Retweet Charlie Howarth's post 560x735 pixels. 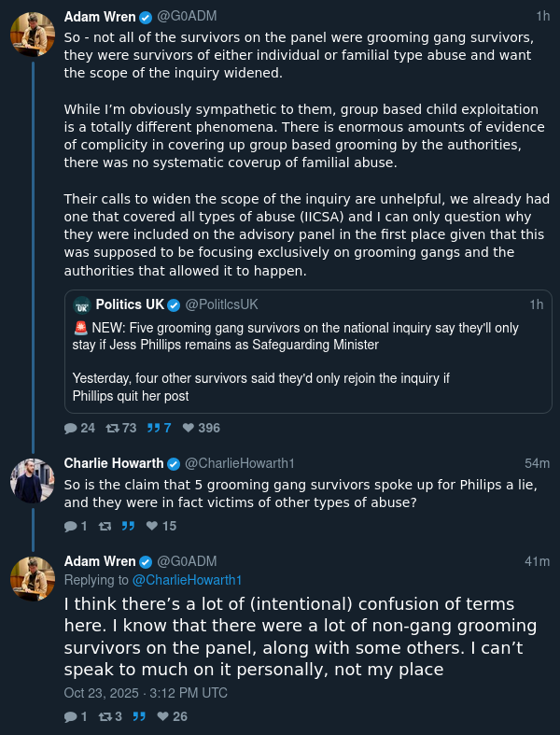(x=105, y=526)
